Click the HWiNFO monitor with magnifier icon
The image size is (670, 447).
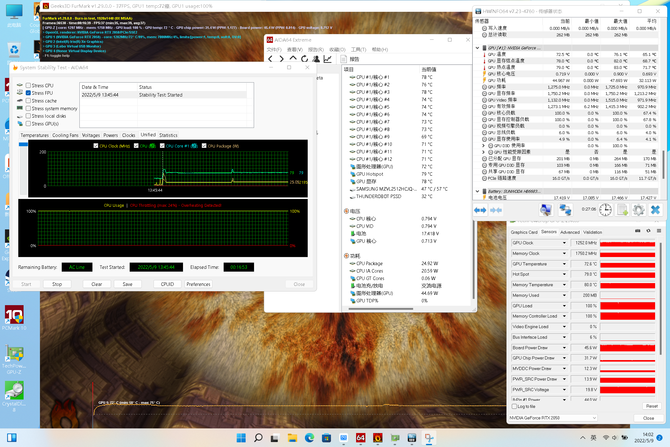(x=546, y=210)
